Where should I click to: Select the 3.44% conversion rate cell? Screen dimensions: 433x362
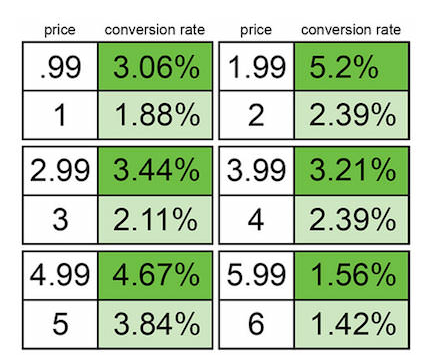(x=155, y=171)
